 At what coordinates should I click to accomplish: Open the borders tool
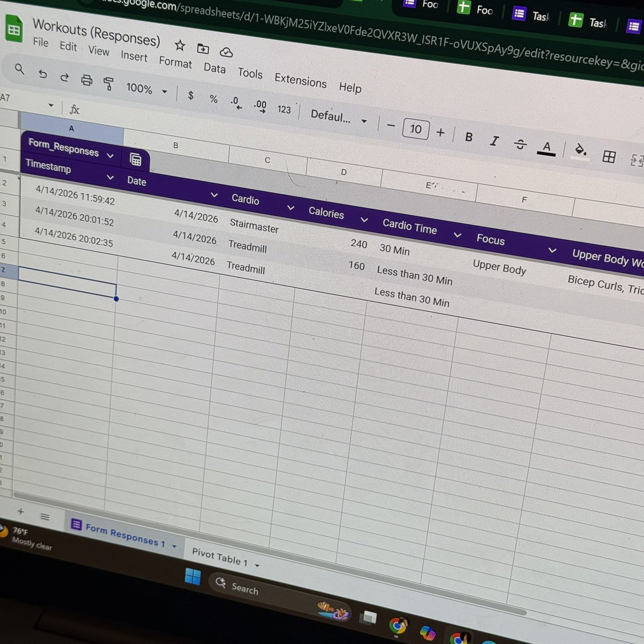pyautogui.click(x=609, y=156)
